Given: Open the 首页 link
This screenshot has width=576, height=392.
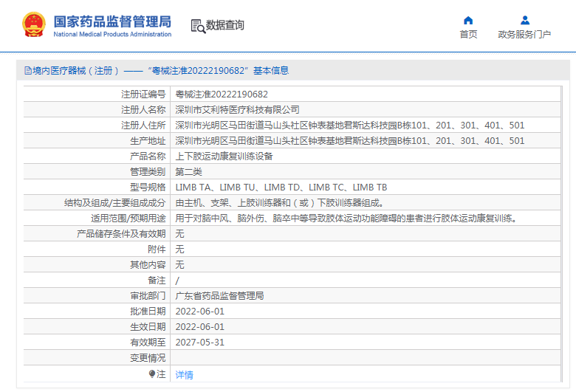Looking at the screenshot, I should pos(468,35).
